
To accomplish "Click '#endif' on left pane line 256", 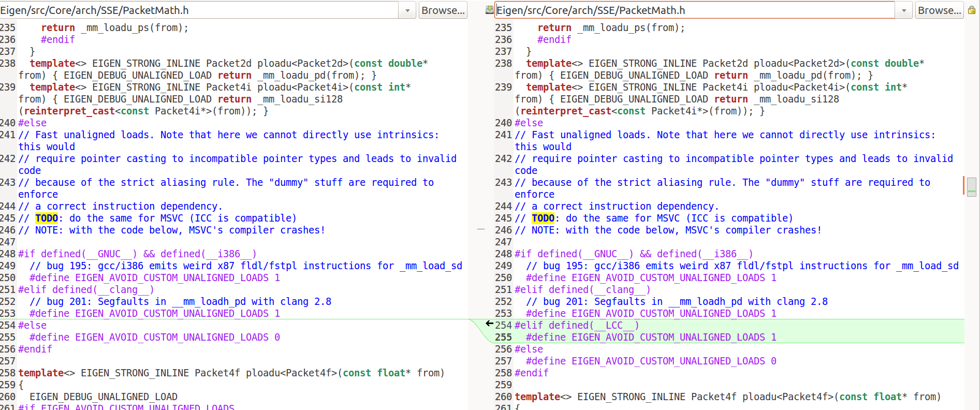I will coord(35,349).
